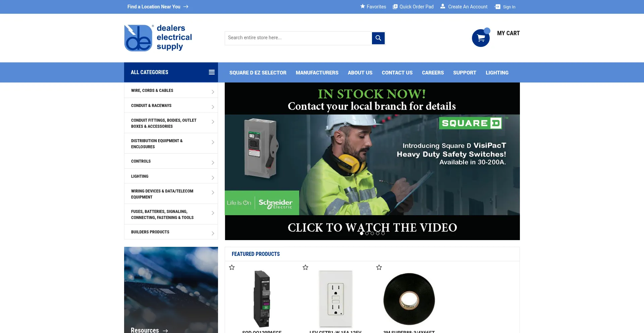Viewport: 644px width, 333px height.
Task: Click the Favorites star icon in top bar
Action: (363, 6)
